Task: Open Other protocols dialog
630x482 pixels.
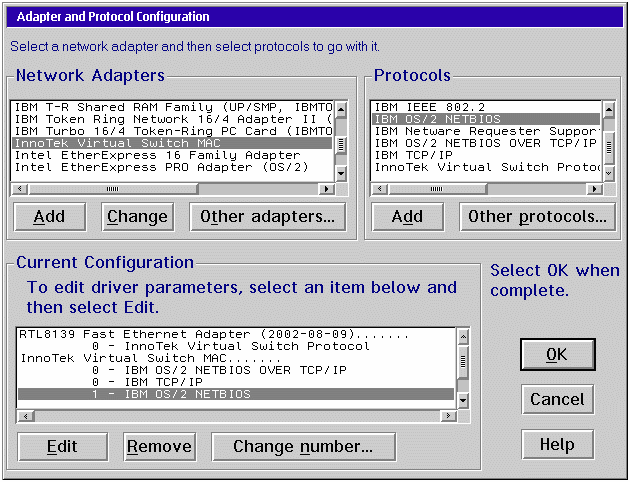Action: pyautogui.click(x=537, y=217)
